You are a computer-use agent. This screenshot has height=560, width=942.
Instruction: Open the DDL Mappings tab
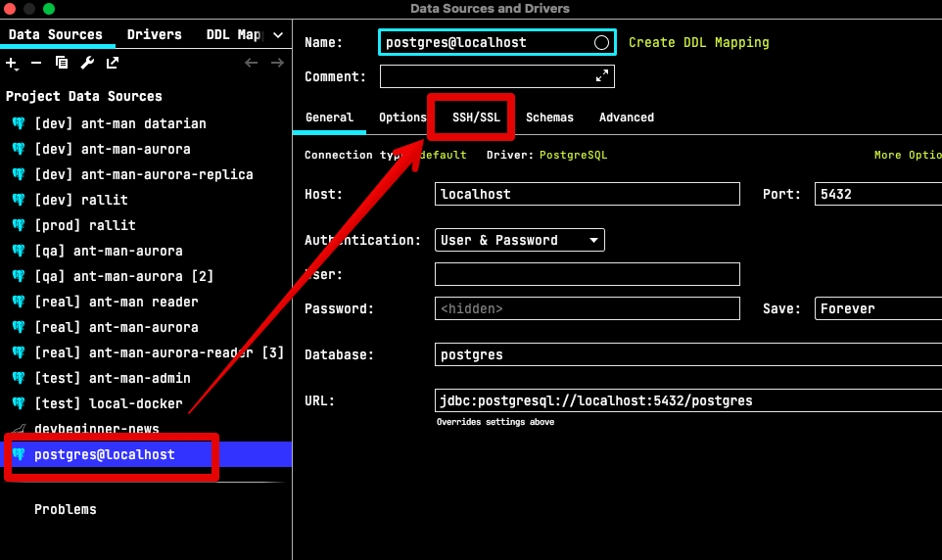tap(234, 35)
